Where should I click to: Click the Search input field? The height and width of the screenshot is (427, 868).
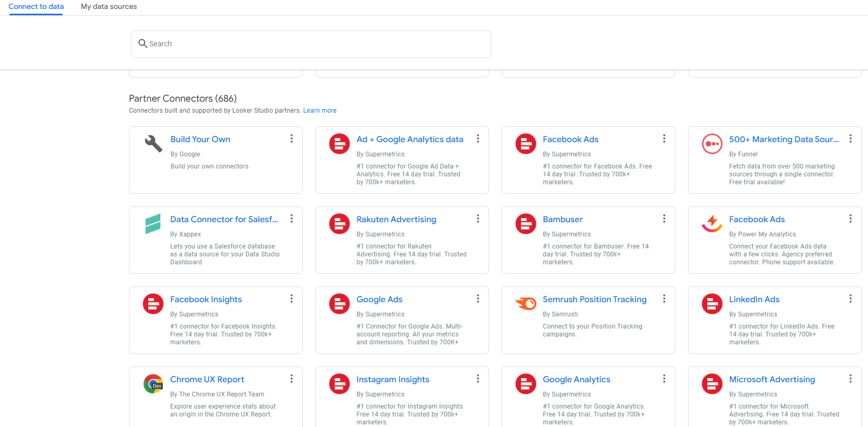tap(311, 44)
